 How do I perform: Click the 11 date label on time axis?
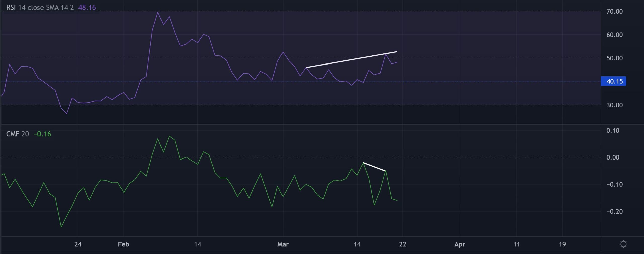coord(517,244)
